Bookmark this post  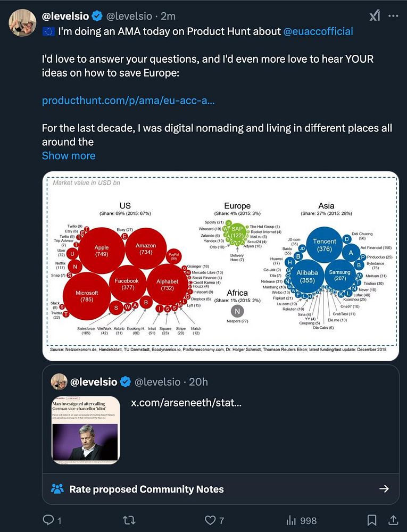[372, 520]
